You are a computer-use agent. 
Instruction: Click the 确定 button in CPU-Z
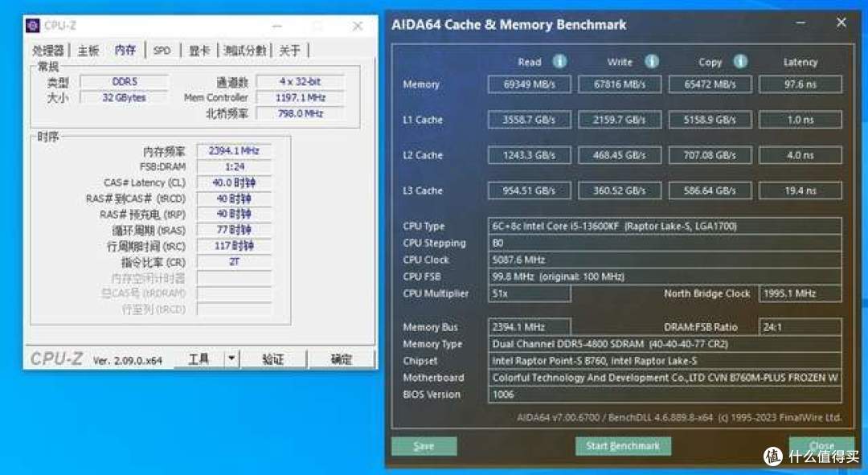coord(341,358)
